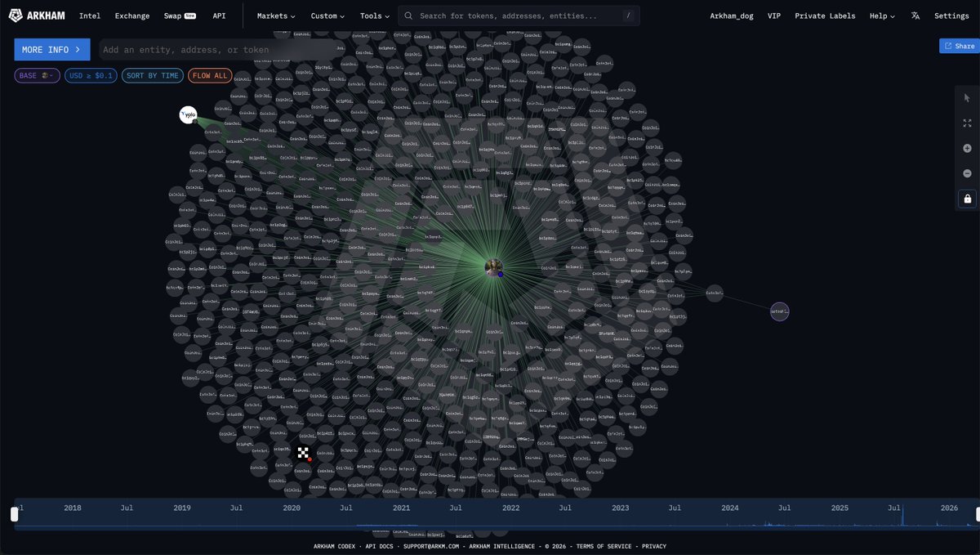Select the pointer cursor tool

pyautogui.click(x=967, y=98)
